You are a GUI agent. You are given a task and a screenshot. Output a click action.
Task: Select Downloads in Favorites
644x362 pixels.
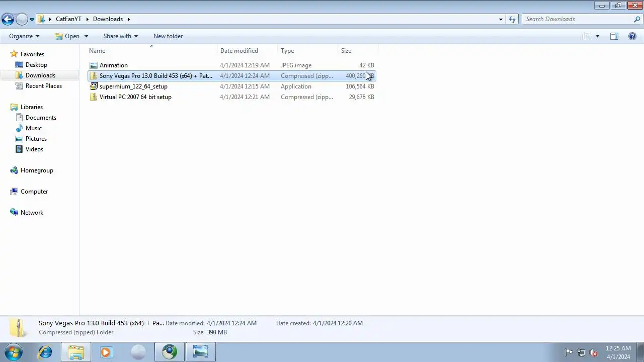40,75
